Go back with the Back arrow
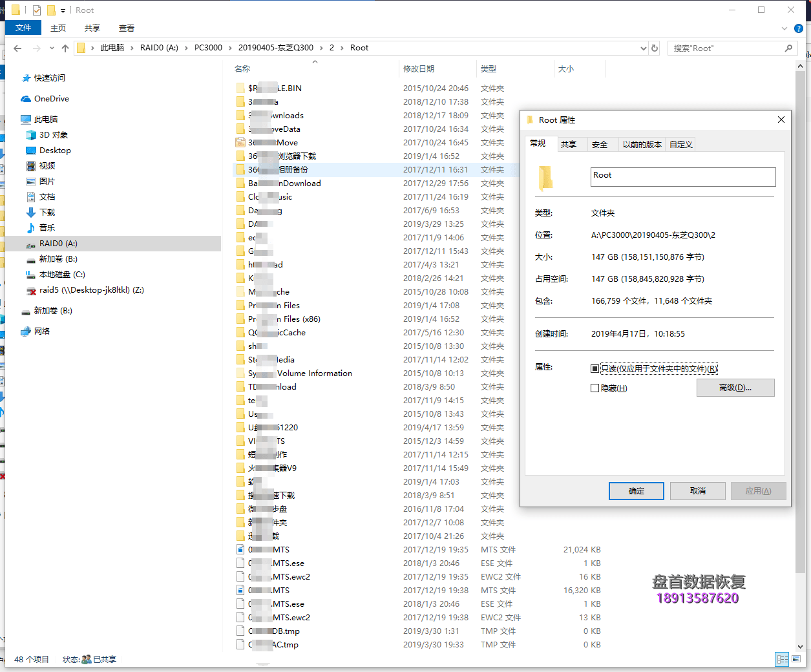Screen dimensions: 811x672 tap(17, 48)
